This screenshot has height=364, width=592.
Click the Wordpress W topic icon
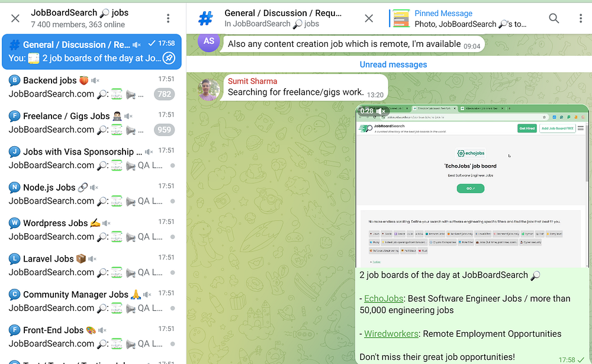(14, 223)
